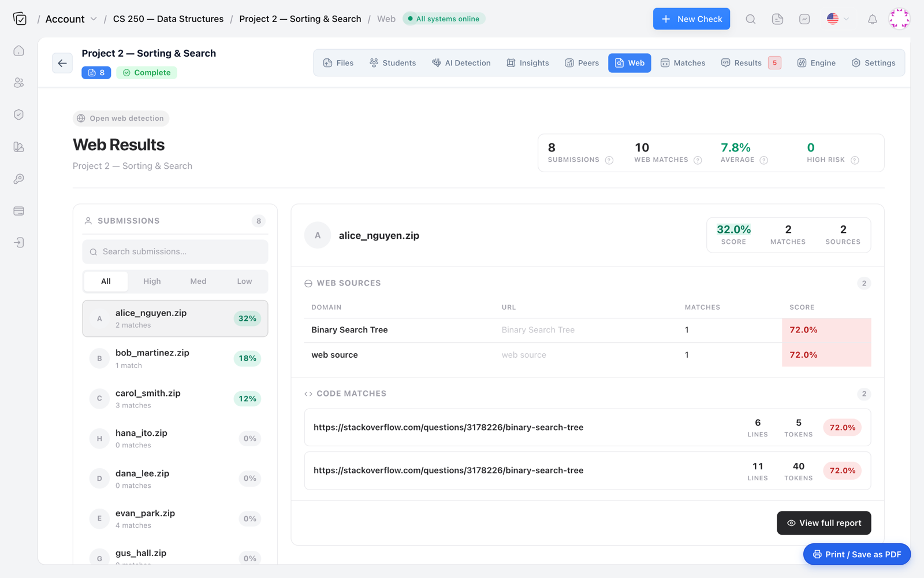Switch to the AI Detection tab
Viewport: 924px width, 578px height.
(x=461, y=63)
